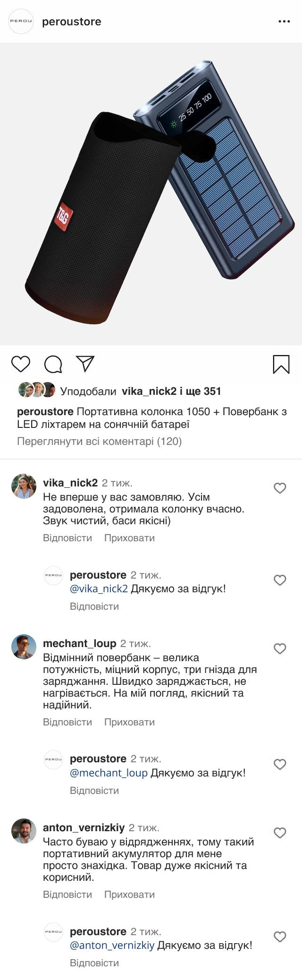Open anton_vernizkiy's profile picture
The image size is (302, 980).
click(24, 831)
